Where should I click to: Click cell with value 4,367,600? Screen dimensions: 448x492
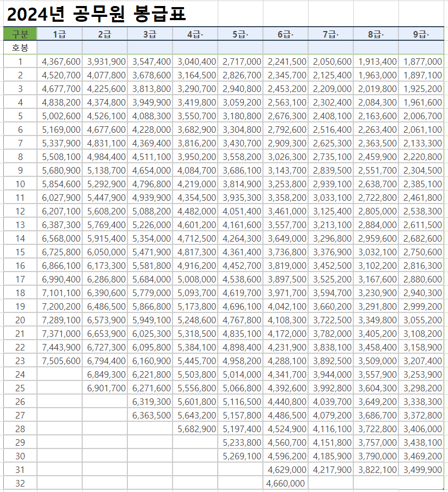60,61
